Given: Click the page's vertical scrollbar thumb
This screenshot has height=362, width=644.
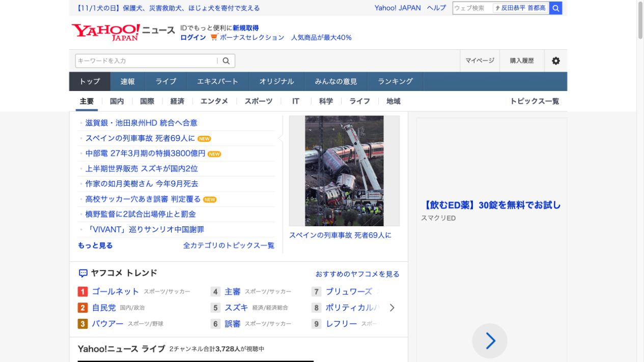Looking at the screenshot, I should tap(640, 20).
